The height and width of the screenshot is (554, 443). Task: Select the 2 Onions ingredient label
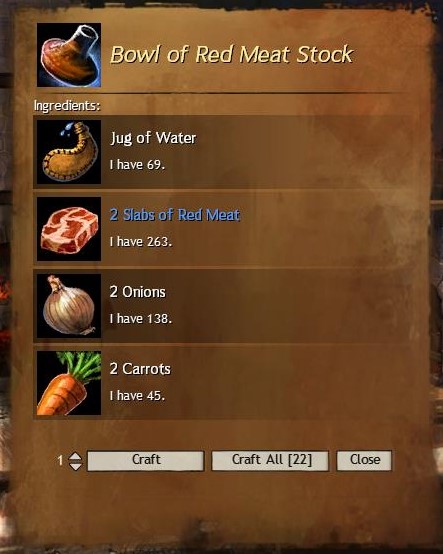point(138,292)
